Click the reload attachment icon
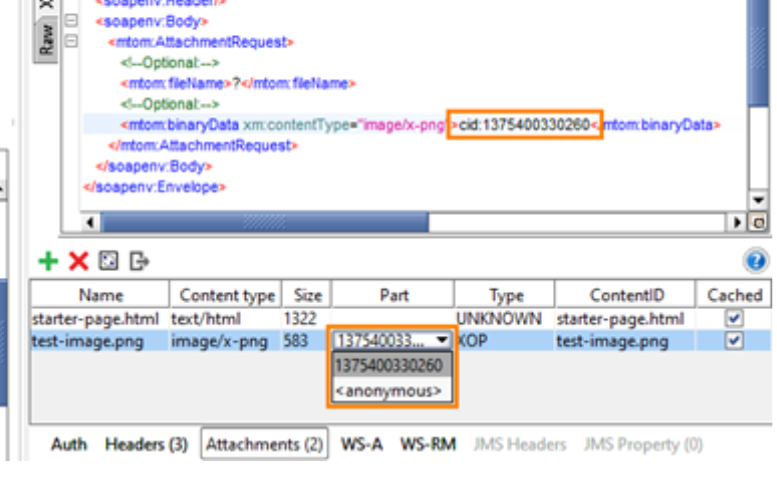Viewport: 777px width, 478px height. coord(109,262)
